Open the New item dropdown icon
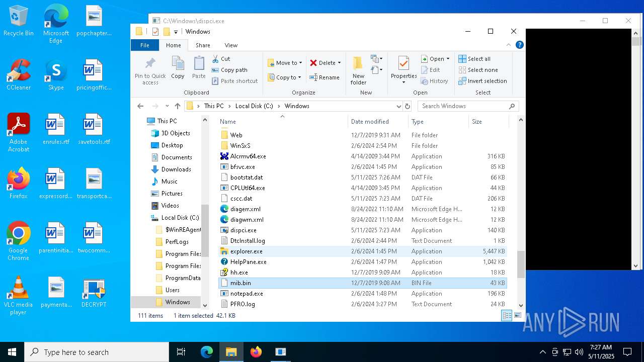644x362 pixels. coord(376,59)
